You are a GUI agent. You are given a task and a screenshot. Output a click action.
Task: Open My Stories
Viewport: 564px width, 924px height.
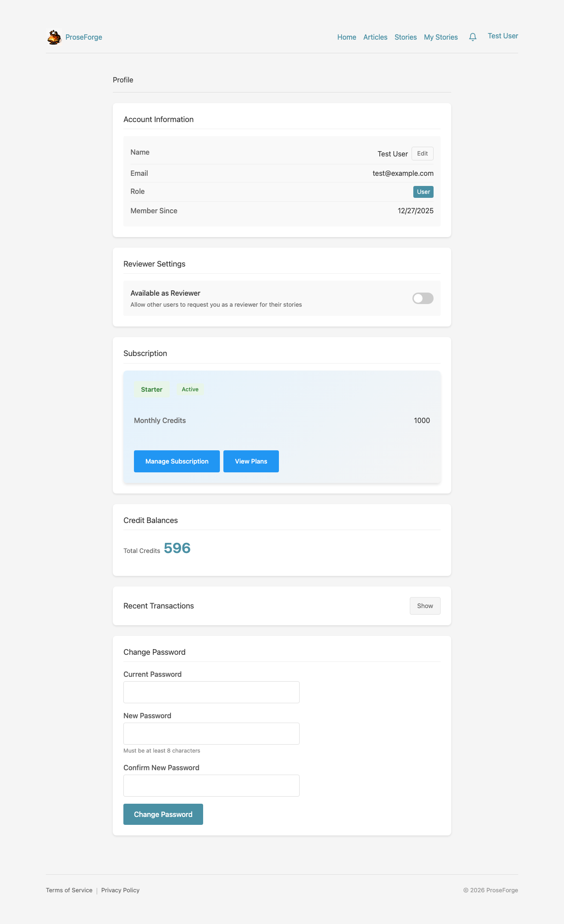click(x=441, y=37)
